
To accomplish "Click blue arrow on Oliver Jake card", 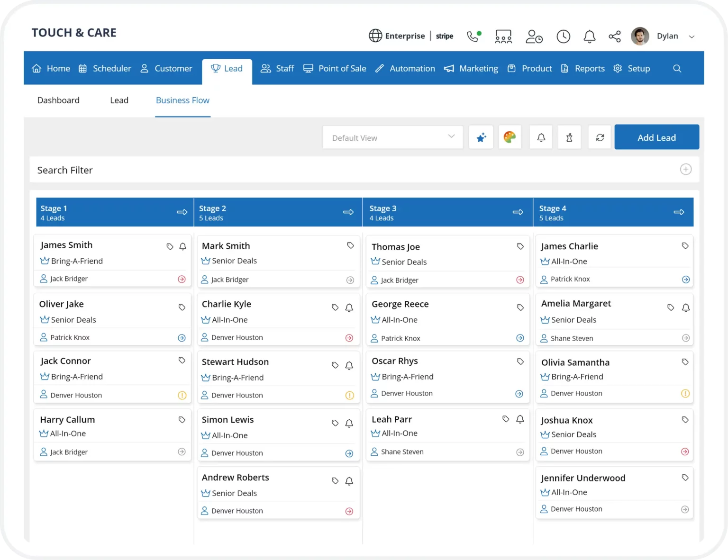I will click(182, 338).
